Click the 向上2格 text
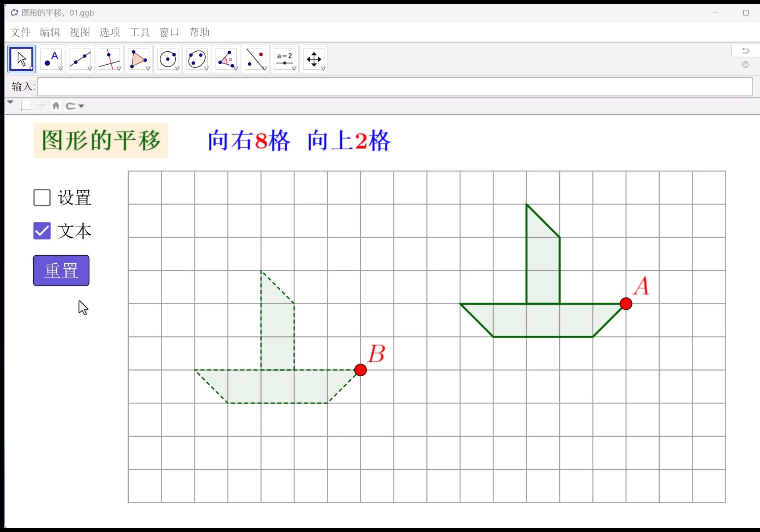Image resolution: width=760 pixels, height=532 pixels. tap(349, 141)
